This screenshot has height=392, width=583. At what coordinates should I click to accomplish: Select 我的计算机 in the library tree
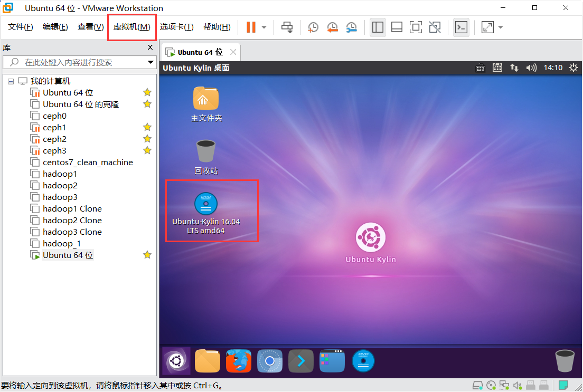click(50, 81)
